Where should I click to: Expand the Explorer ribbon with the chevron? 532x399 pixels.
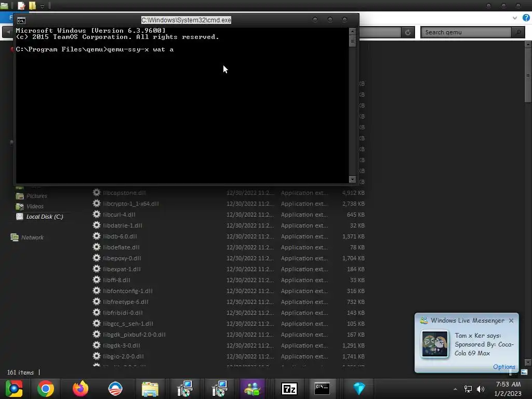point(515,18)
